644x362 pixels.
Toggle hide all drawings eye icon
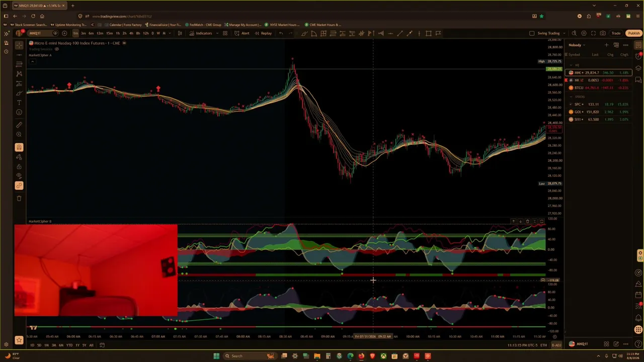click(19, 176)
